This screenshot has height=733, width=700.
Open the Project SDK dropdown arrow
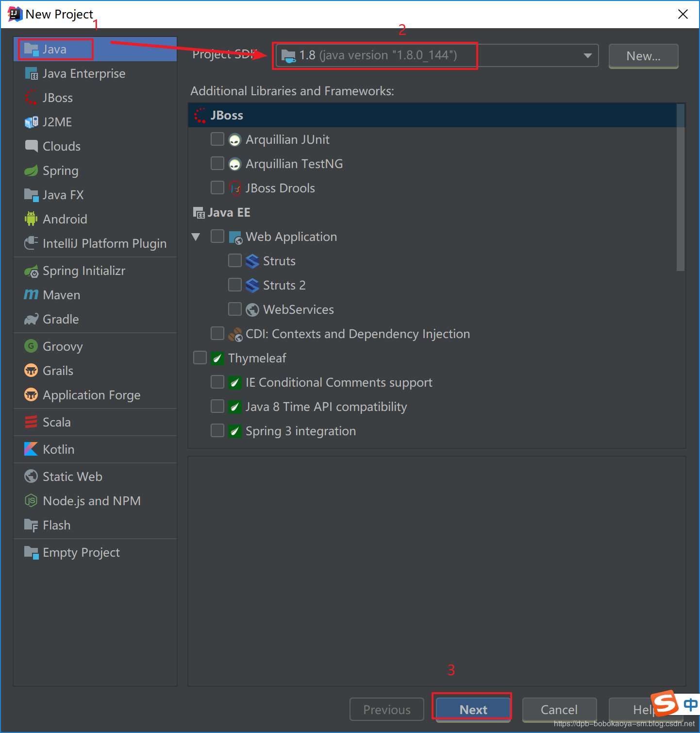587,55
